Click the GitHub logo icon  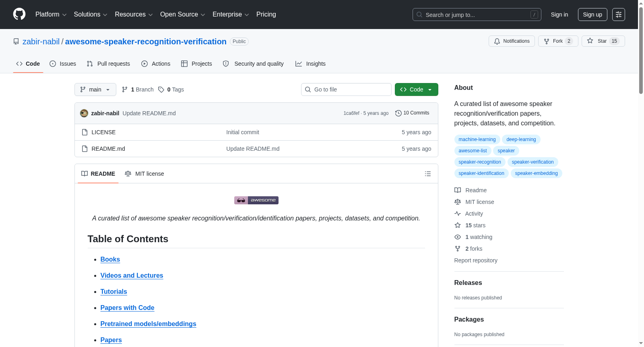[19, 14]
